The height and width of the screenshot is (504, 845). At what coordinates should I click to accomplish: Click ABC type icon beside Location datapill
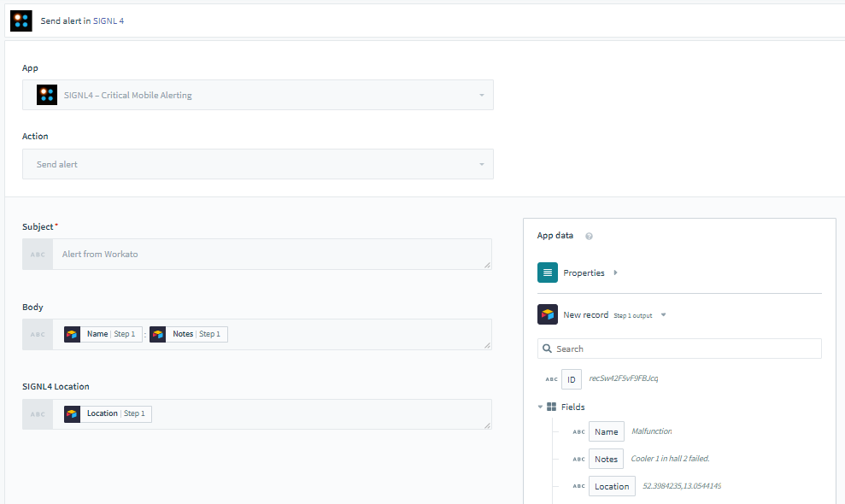578,486
